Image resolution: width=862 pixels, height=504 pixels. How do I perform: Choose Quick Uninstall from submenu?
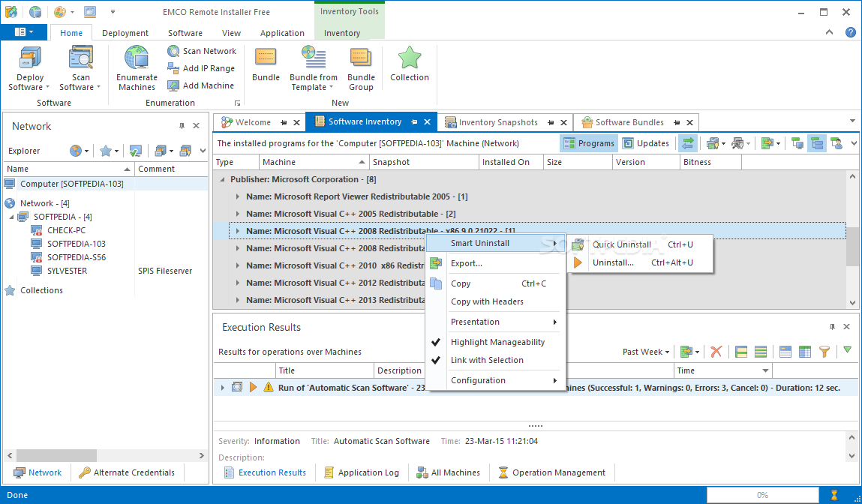(x=641, y=244)
